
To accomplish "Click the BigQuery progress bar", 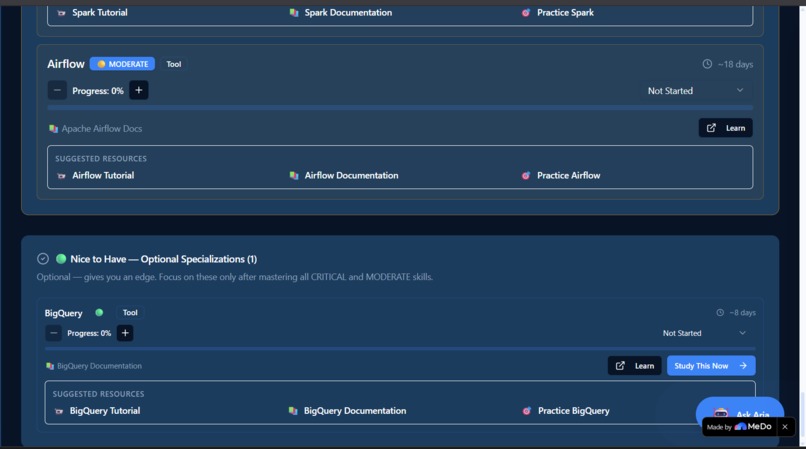I will (400, 349).
